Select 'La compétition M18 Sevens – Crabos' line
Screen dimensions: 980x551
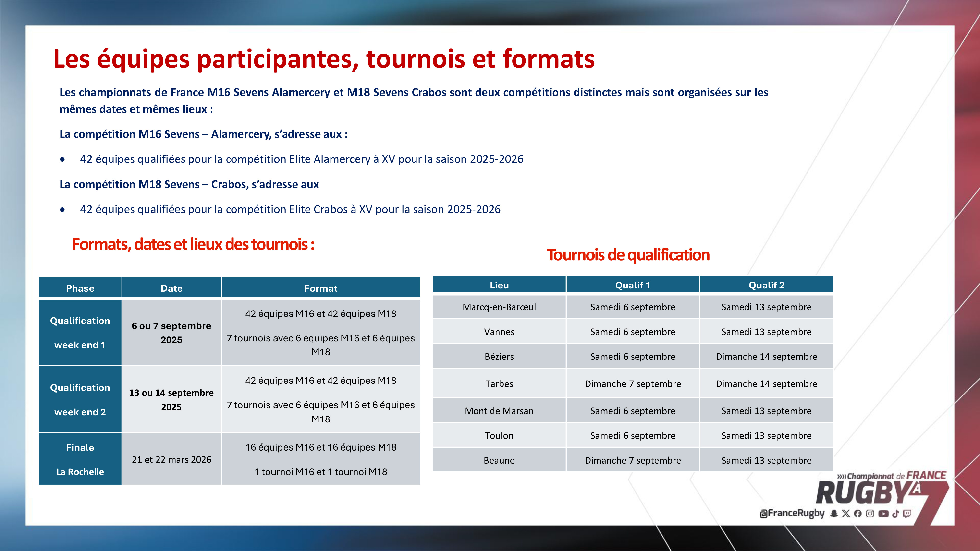pyautogui.click(x=189, y=184)
